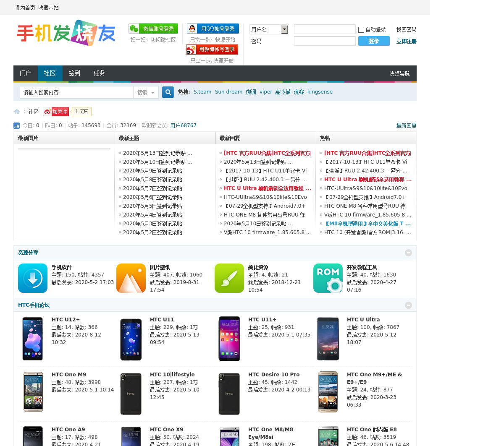Open the 图片壁纸 orange picture icon
The height and width of the screenshot is (446, 504).
point(131,278)
